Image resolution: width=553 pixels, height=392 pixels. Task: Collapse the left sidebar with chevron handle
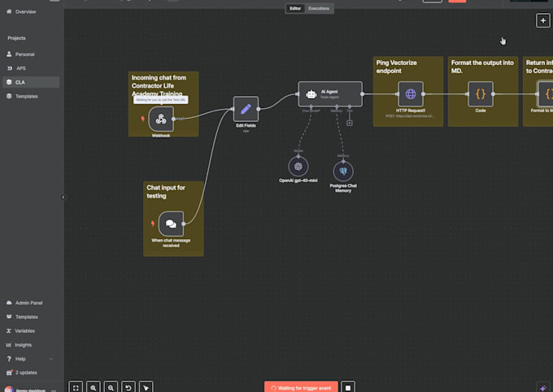pyautogui.click(x=63, y=197)
